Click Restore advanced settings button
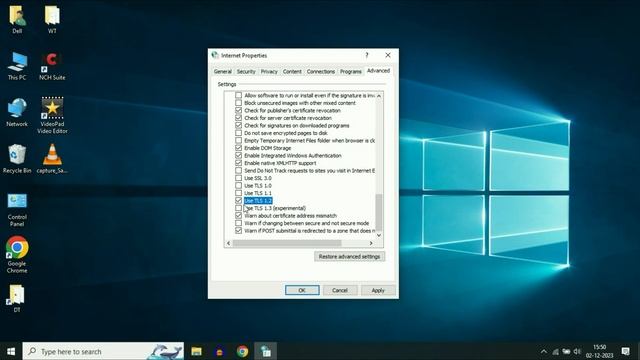The image size is (640, 360). point(349,256)
